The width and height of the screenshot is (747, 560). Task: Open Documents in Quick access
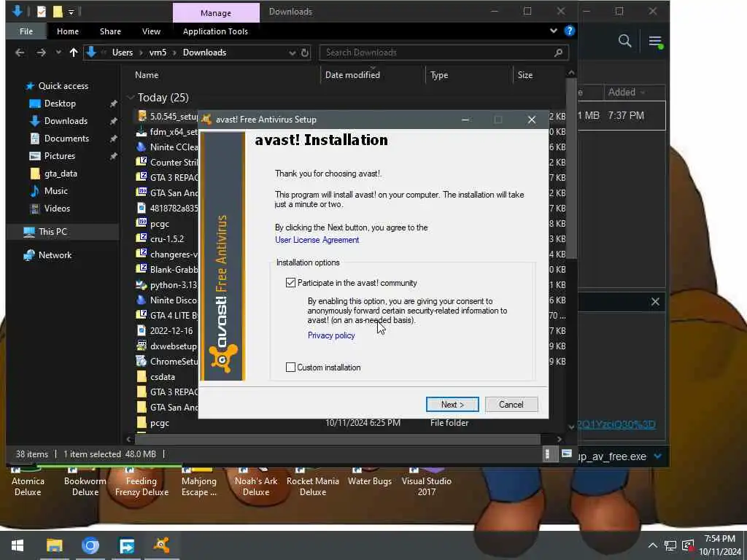point(66,139)
